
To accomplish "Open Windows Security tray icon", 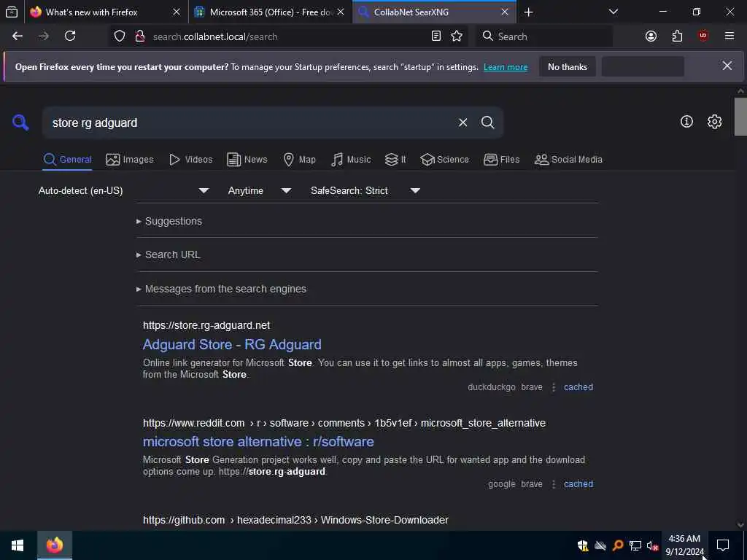I will [583, 545].
